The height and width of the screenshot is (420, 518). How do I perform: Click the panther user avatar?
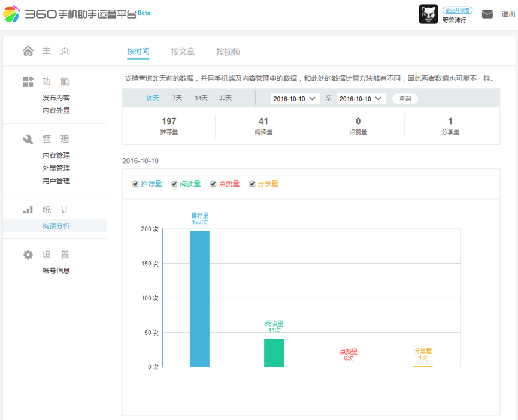point(429,14)
